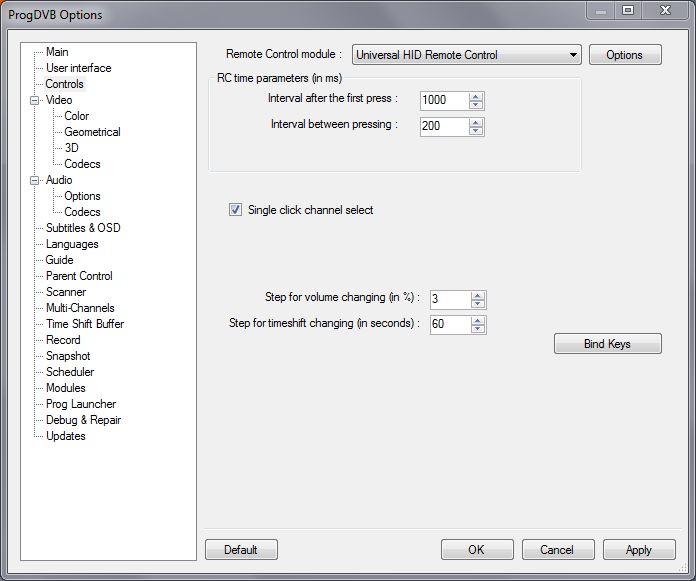Select User interface in the tree
The image size is (696, 581).
click(x=78, y=68)
